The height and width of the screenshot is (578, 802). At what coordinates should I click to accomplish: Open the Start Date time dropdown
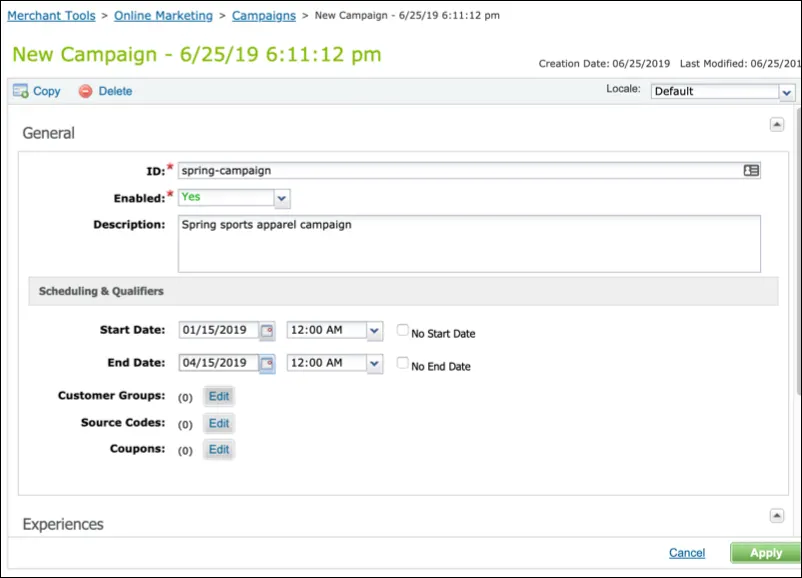[x=335, y=330]
